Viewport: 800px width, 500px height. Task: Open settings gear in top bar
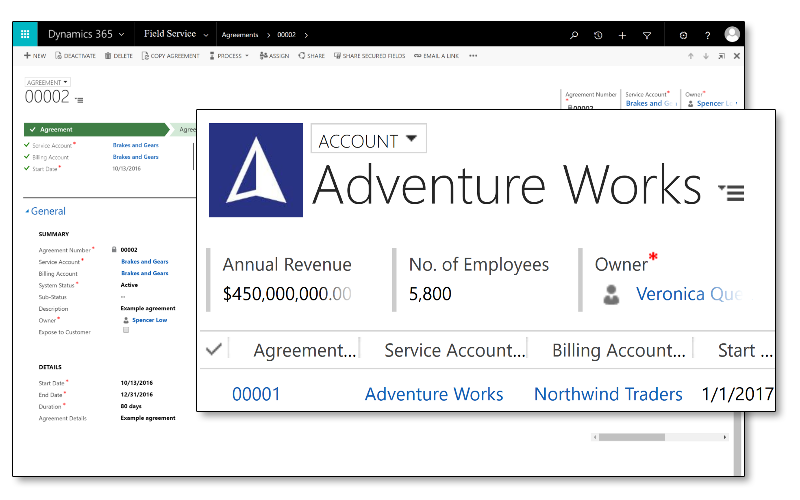[x=683, y=35]
